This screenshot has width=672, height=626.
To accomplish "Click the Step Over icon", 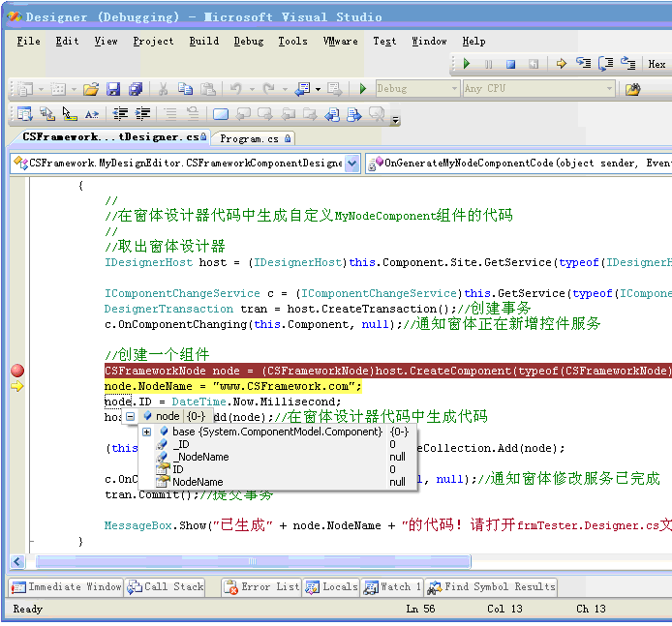I will pyautogui.click(x=606, y=64).
